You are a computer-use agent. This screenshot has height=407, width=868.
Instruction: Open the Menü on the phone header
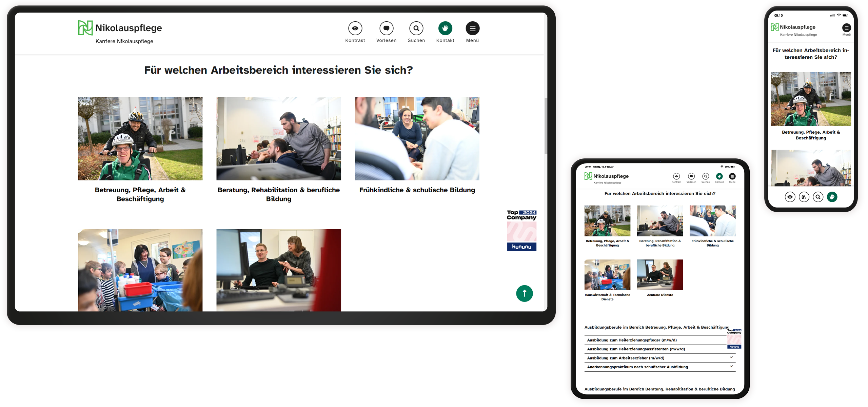tap(847, 28)
